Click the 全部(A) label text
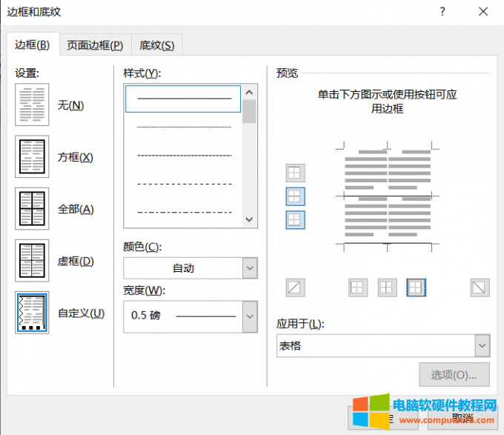504x435 pixels. (x=76, y=209)
